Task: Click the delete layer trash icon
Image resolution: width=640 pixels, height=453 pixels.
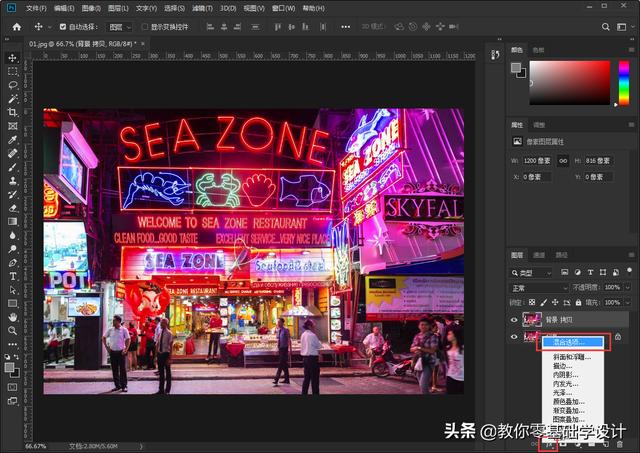Action: (620, 444)
